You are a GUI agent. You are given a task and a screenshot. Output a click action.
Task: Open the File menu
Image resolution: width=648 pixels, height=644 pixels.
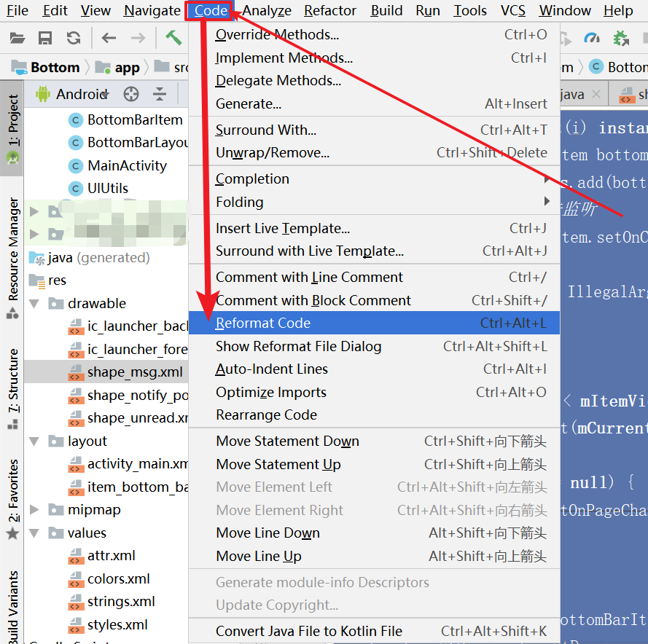pyautogui.click(x=17, y=11)
